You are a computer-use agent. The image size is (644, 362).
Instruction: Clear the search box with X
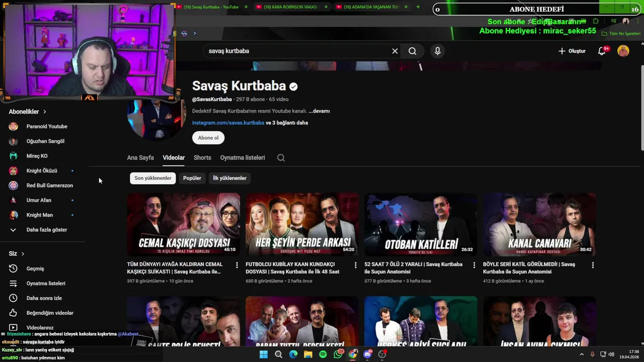point(395,51)
